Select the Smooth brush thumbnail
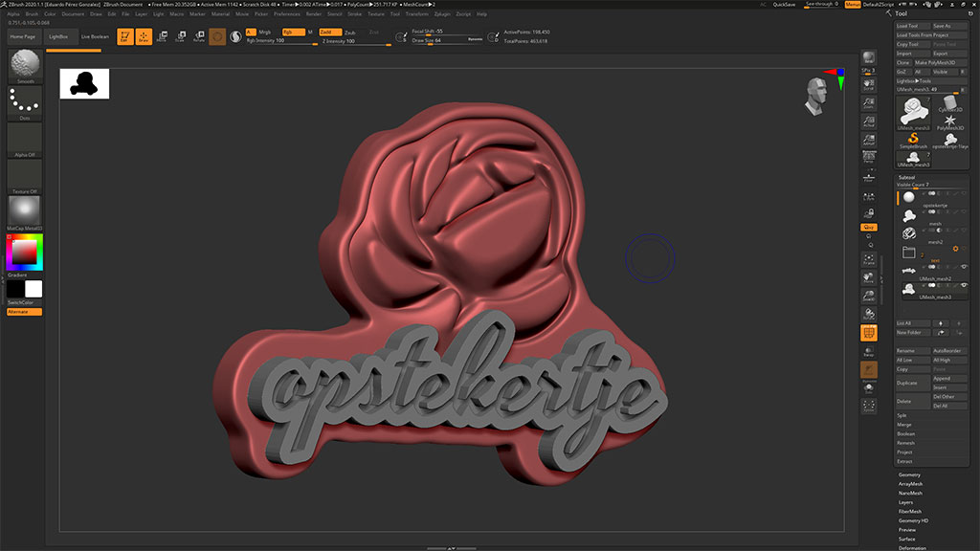 click(x=25, y=65)
